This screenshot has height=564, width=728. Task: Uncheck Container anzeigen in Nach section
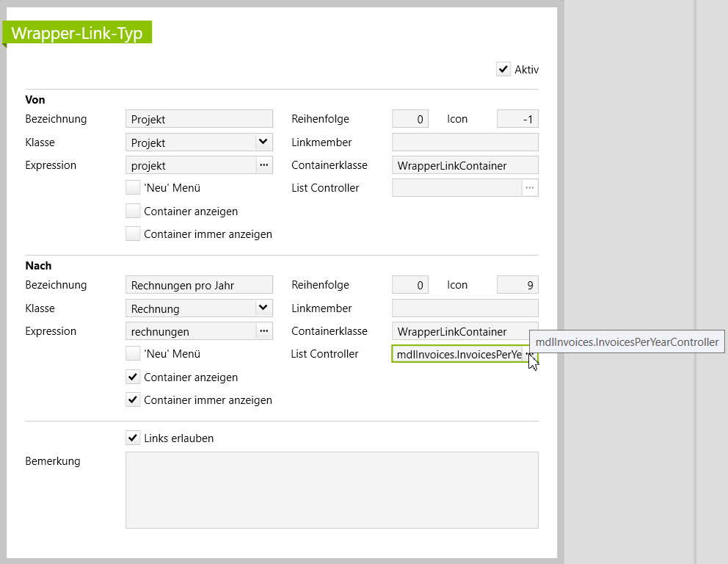(133, 377)
